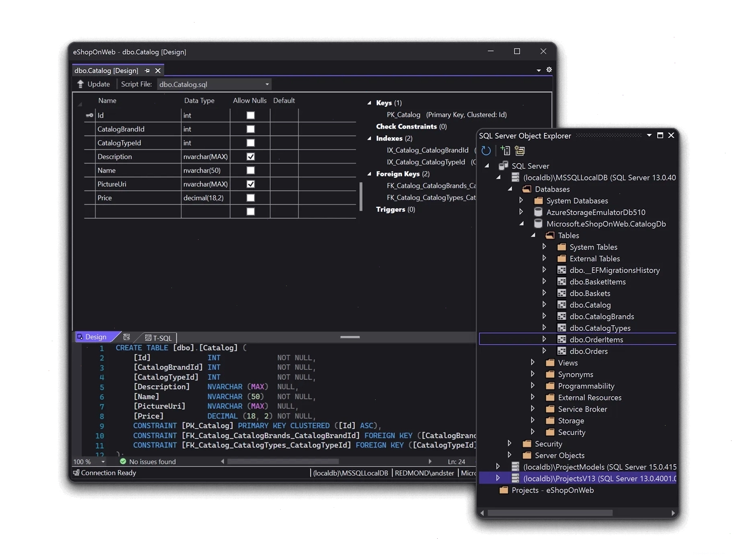Click the Refresh icon in SQL Server Object Explorer
The height and width of the screenshot is (560, 748).
486,150
